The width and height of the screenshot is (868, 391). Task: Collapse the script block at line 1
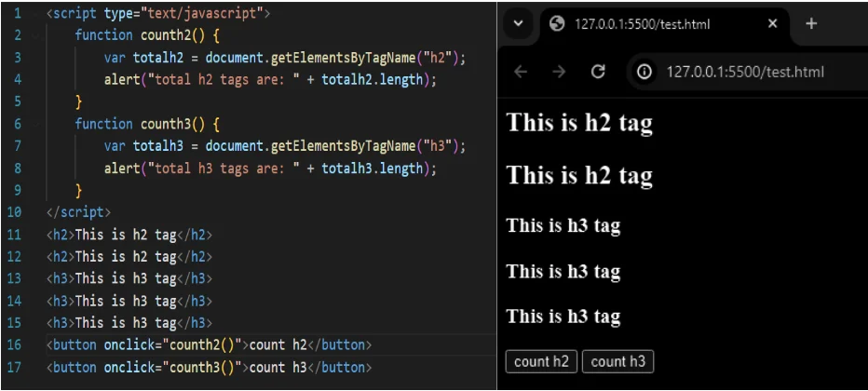36,13
